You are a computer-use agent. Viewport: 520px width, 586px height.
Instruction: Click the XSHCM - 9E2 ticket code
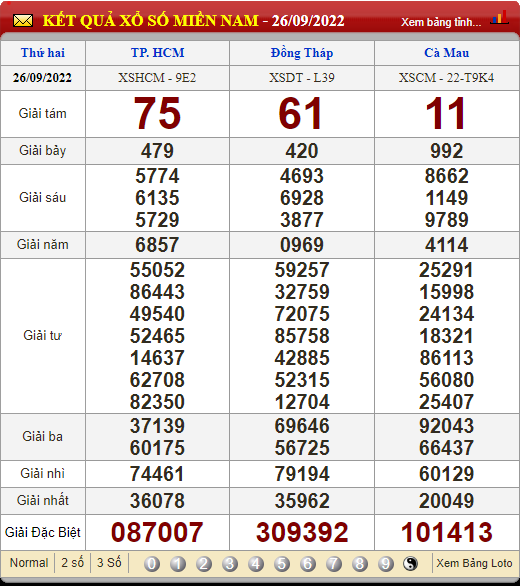click(x=157, y=78)
